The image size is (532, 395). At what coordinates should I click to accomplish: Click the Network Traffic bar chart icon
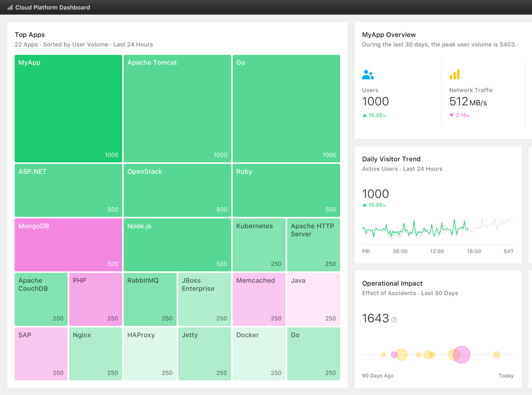pyautogui.click(x=455, y=74)
